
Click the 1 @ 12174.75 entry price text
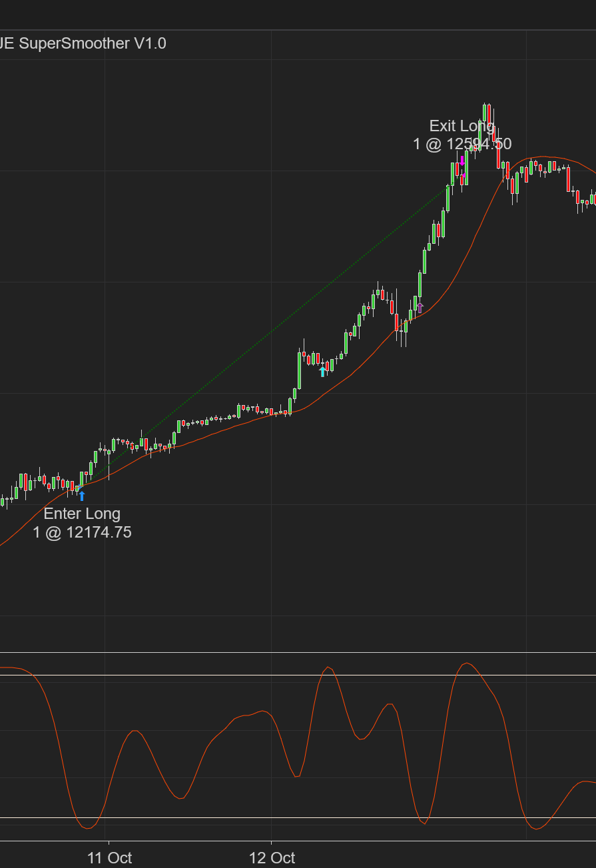pos(82,532)
